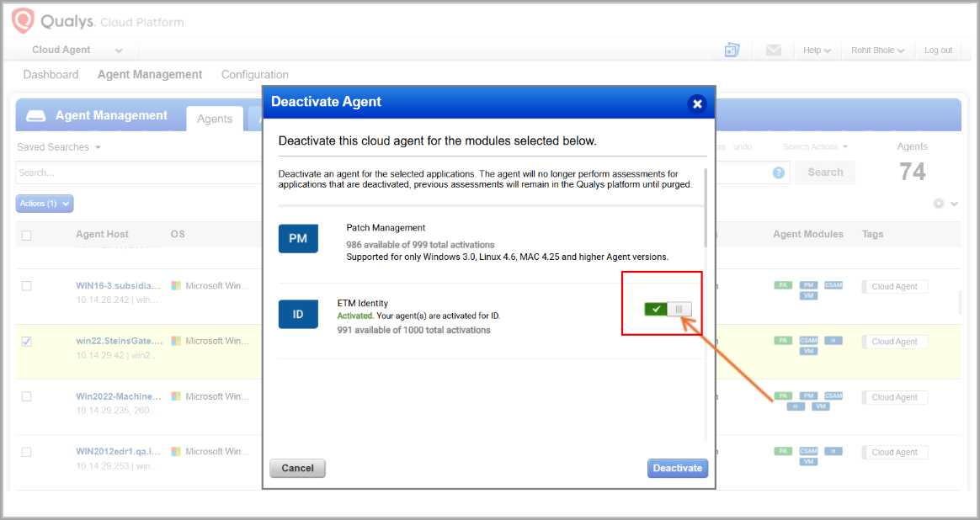This screenshot has width=980, height=520.
Task: Open Win2022-Machine agent host link
Action: 118,396
